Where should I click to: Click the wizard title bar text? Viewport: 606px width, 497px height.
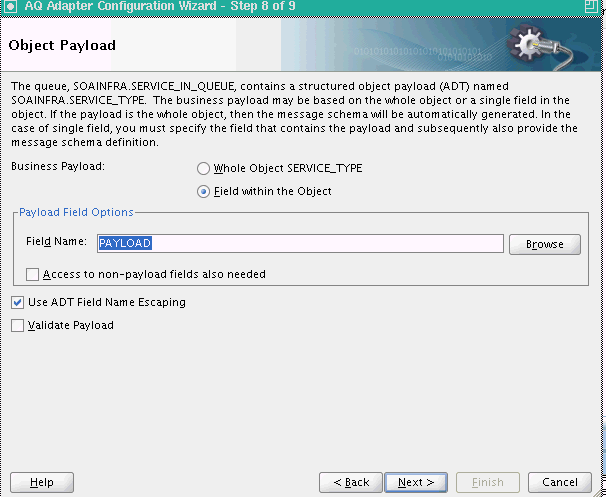click(x=160, y=6)
